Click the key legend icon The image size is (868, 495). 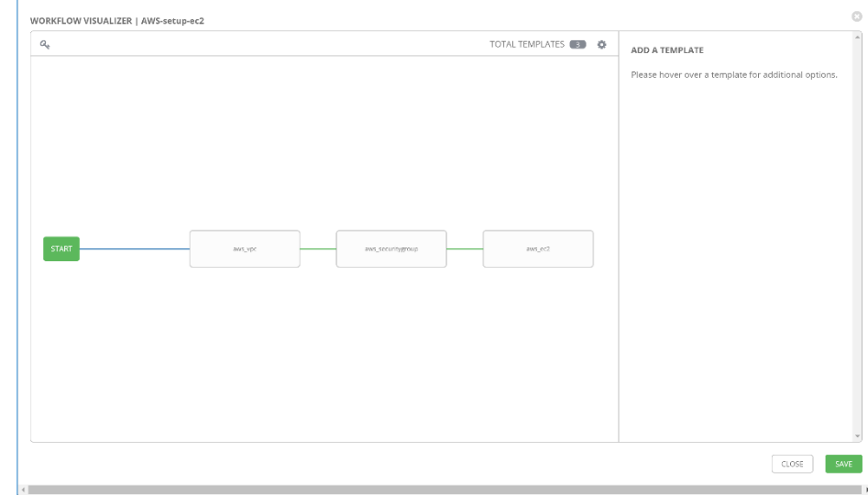(44, 44)
